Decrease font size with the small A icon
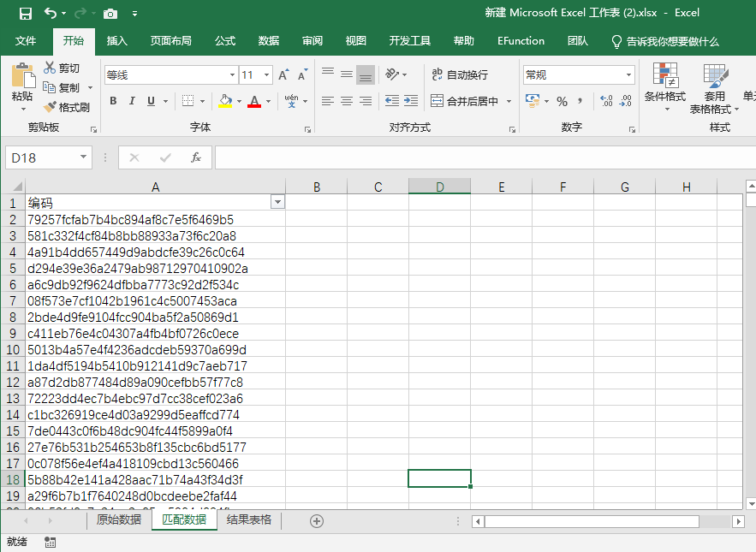The image size is (756, 552). pos(302,74)
